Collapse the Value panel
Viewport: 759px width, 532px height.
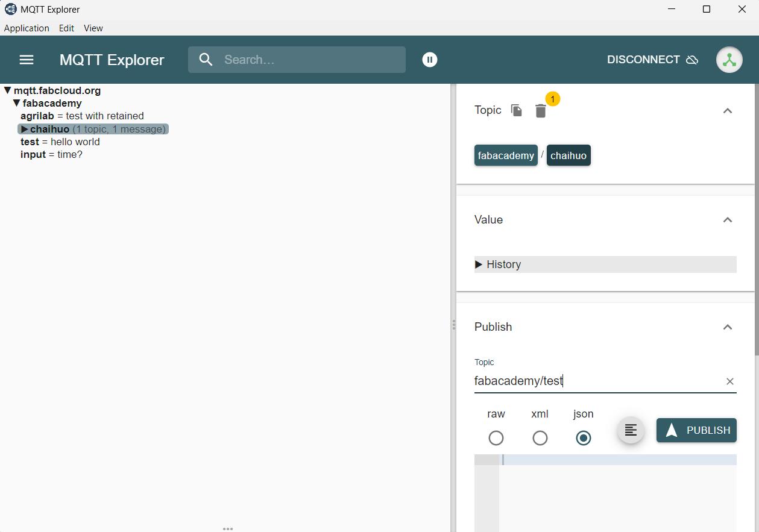728,220
